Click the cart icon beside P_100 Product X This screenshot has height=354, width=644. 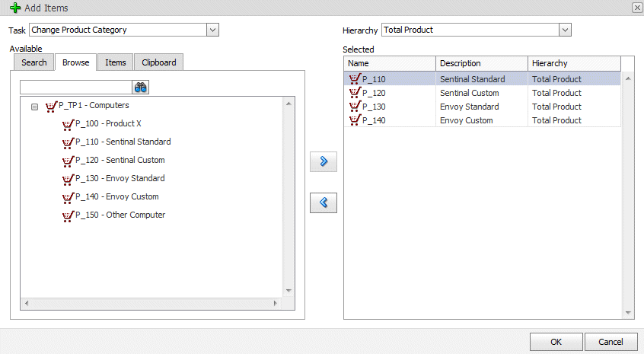[x=68, y=123]
